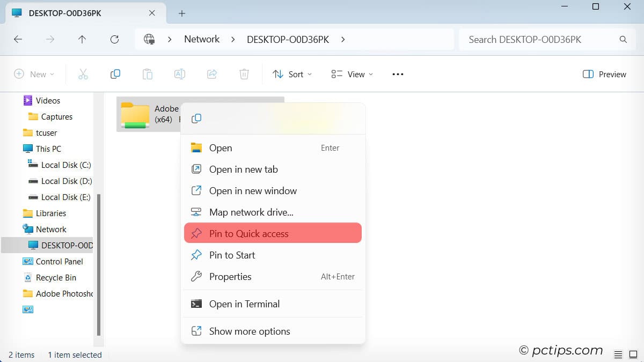Select the Cut icon on the toolbar
The width and height of the screenshot is (644, 362).
click(x=83, y=74)
